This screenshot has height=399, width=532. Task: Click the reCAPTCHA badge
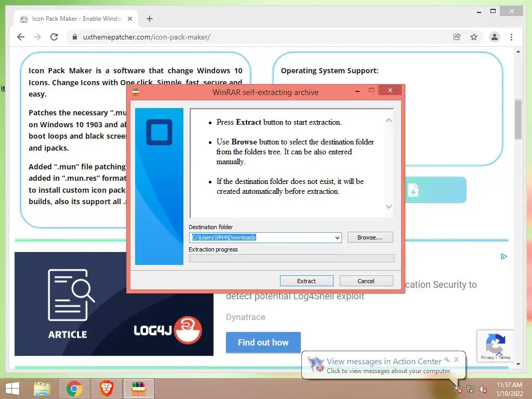coord(495,345)
